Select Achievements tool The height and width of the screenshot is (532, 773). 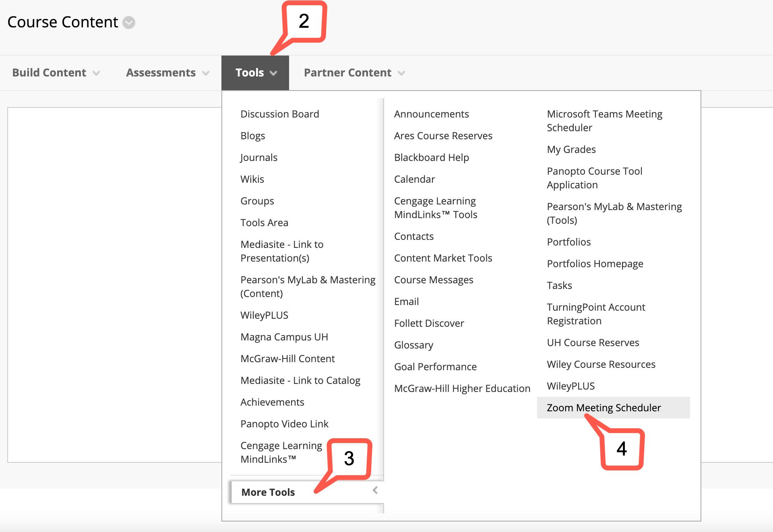tap(272, 402)
